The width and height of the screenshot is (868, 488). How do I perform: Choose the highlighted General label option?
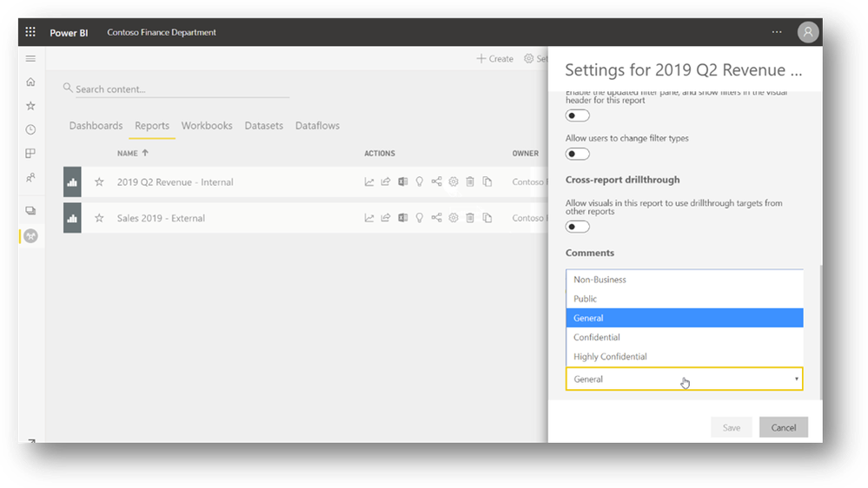[684, 318]
